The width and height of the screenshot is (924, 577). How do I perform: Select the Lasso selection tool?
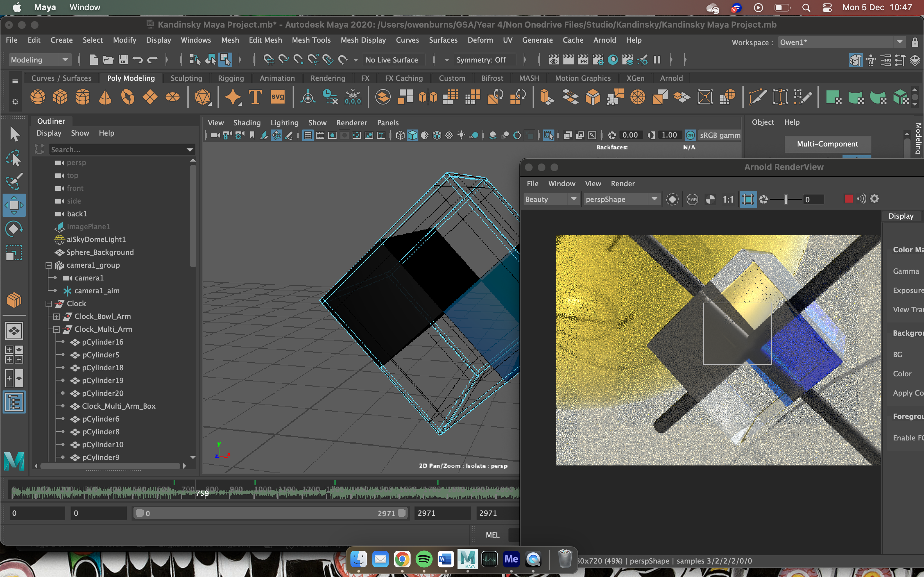coord(14,158)
